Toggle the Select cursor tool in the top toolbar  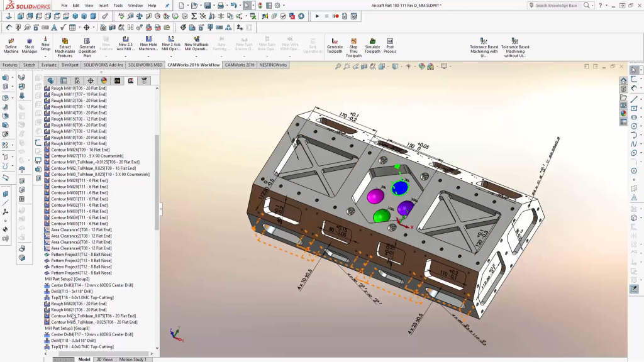point(247,5)
